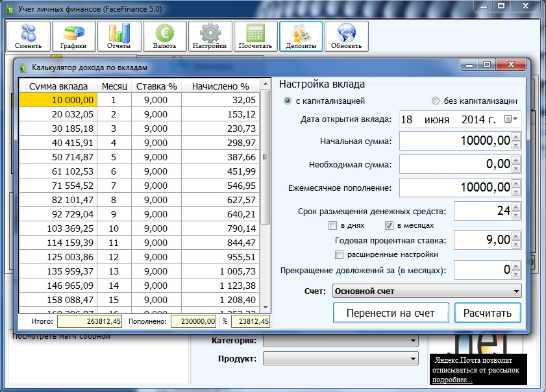This screenshot has height=392, width=546.
Task: Enable расширенные настройки checkbox
Action: 339,255
